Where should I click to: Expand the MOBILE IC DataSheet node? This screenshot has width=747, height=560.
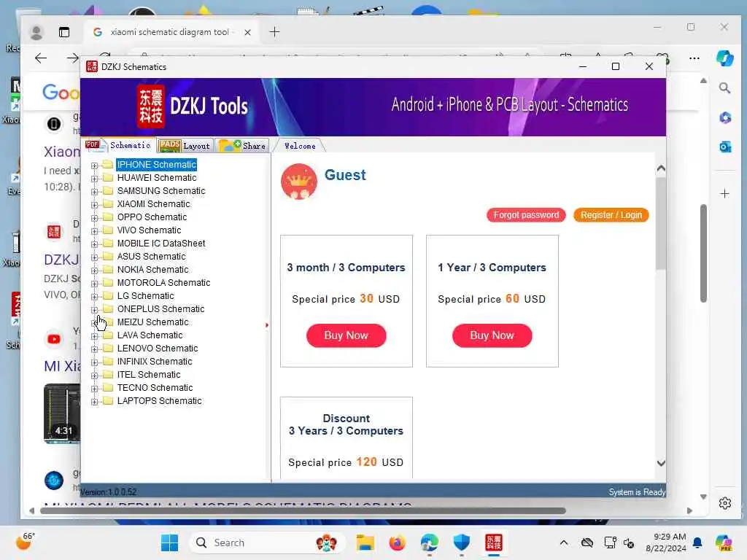pos(94,244)
